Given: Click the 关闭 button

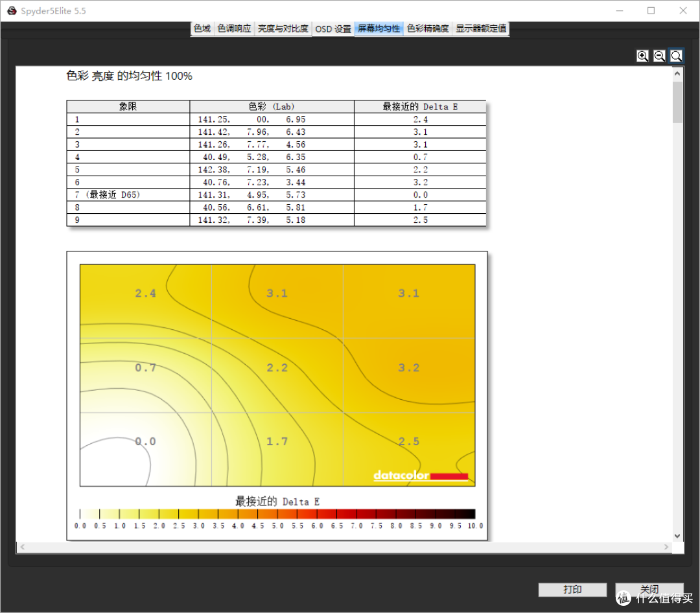Looking at the screenshot, I should (x=649, y=589).
